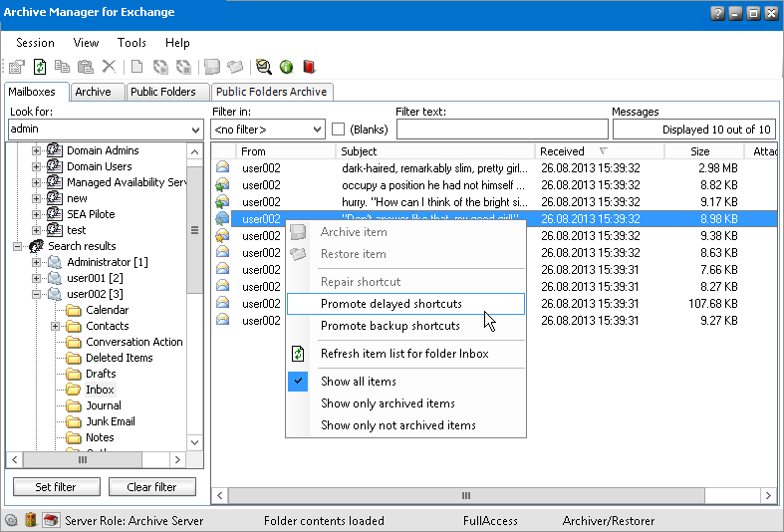Click the message list horizontal scrollbar
This screenshot has width=784, height=532.
(x=465, y=495)
